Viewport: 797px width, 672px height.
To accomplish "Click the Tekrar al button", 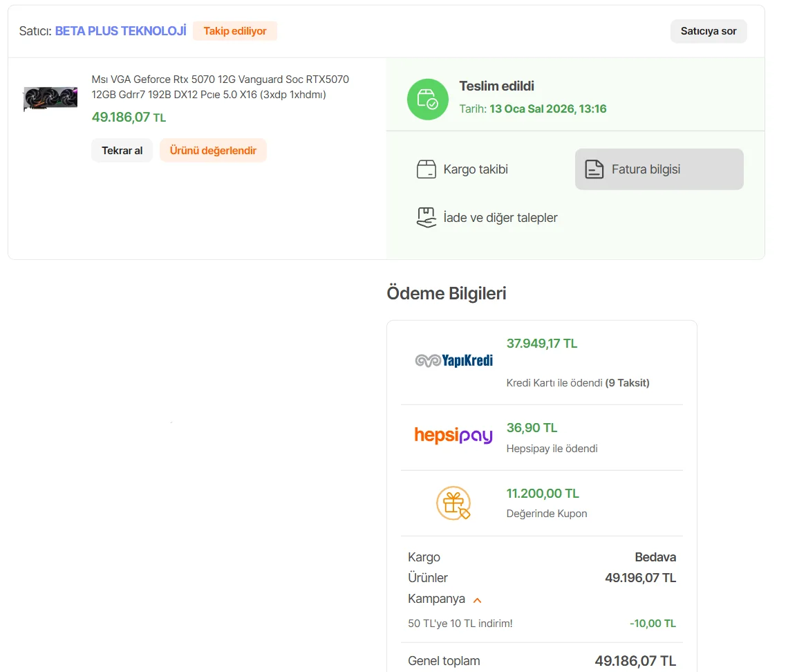I will click(122, 150).
